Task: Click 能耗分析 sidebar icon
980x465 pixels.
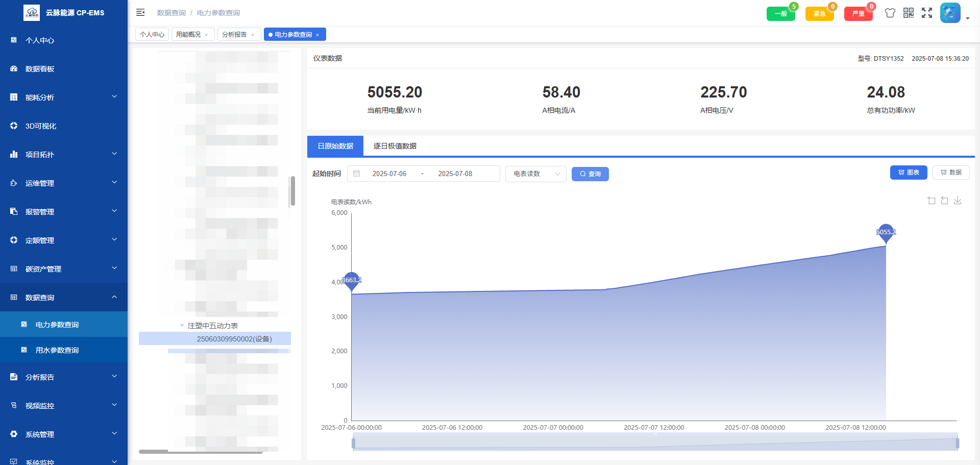Action: [14, 97]
